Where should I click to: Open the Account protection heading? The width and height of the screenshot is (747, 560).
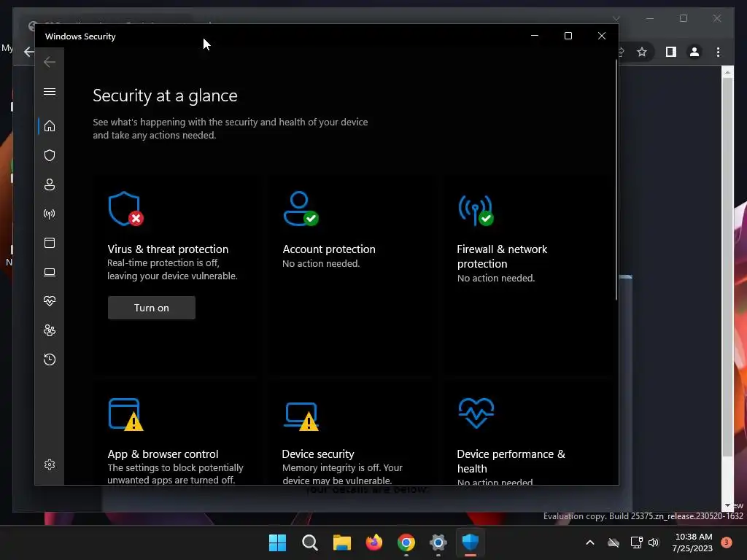pos(329,249)
